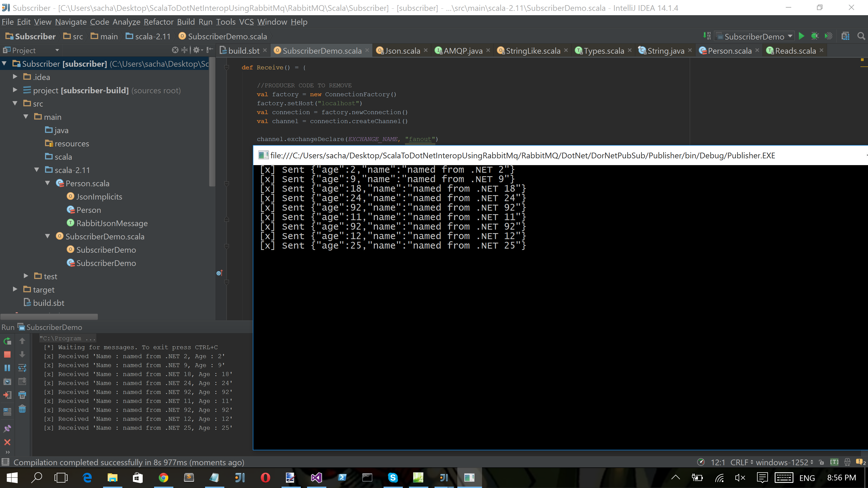The width and height of the screenshot is (868, 488).
Task: Collapse the src folder
Action: coord(15,103)
